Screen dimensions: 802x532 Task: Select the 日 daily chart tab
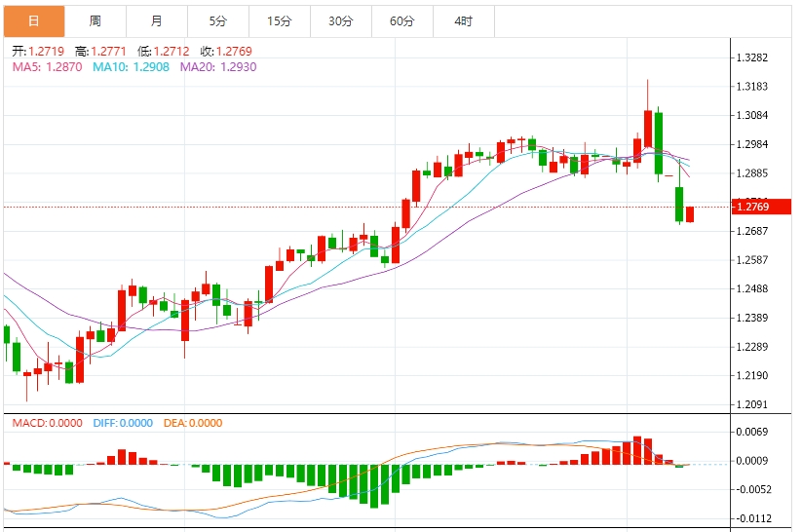(34, 21)
